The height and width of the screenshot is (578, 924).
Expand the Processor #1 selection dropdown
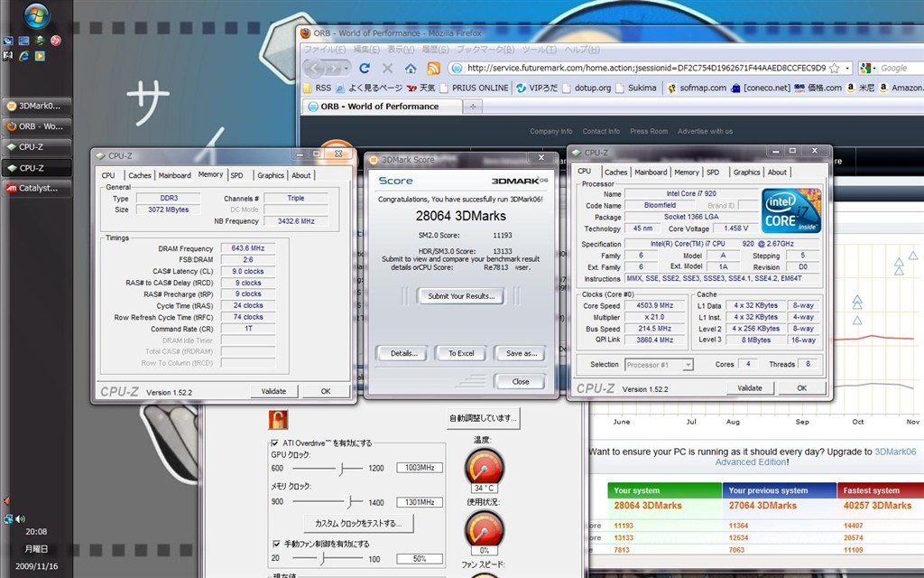click(688, 365)
